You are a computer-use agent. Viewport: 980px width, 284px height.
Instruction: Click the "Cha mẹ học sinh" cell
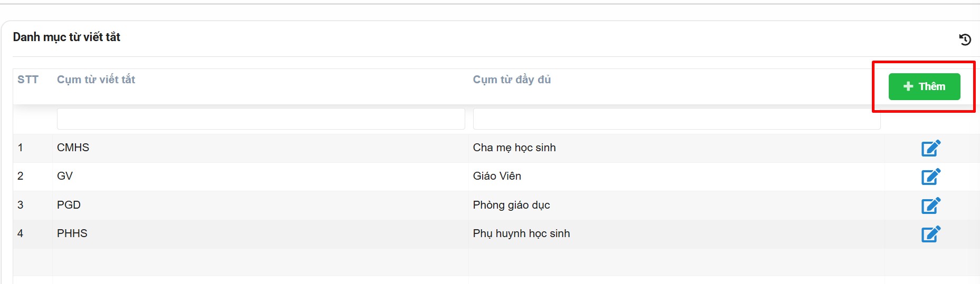514,148
